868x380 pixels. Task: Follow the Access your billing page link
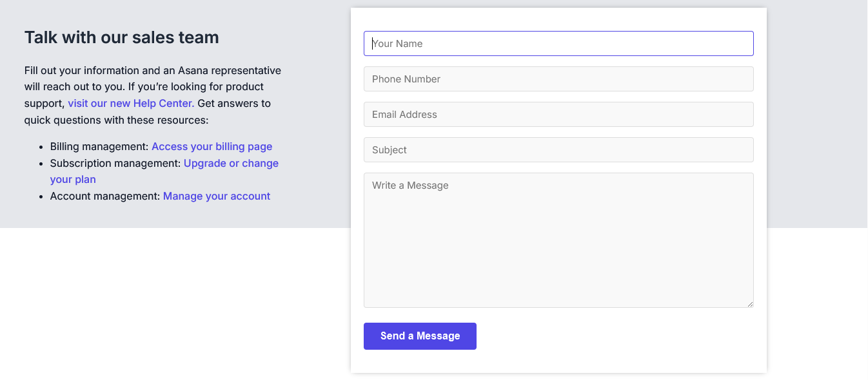point(212,147)
